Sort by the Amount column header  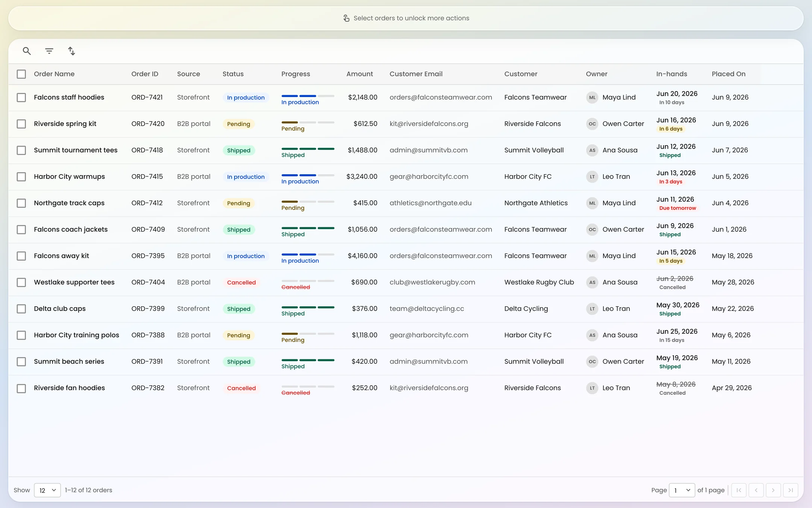[360, 74]
